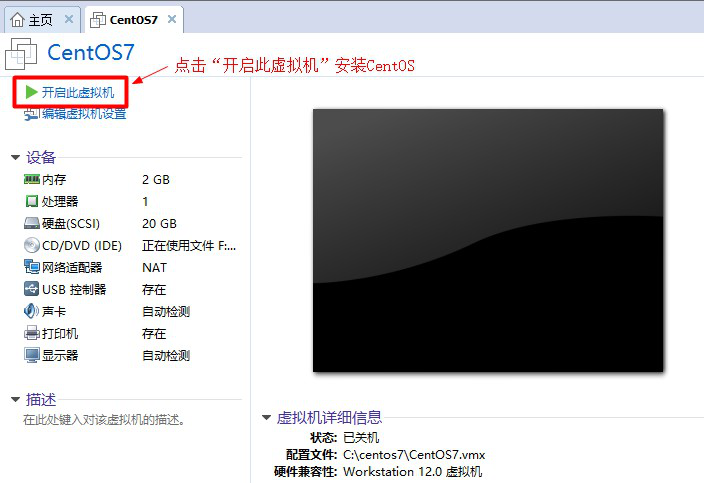
Task: Click the status value 已关机
Action: (x=361, y=437)
